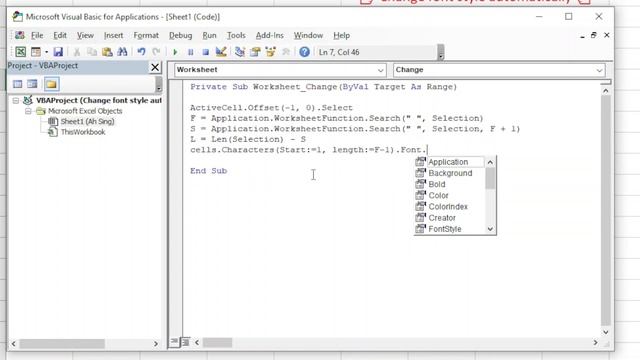Switch to Procedure View button
Viewport: 640px width, 360px height.
(174, 342)
